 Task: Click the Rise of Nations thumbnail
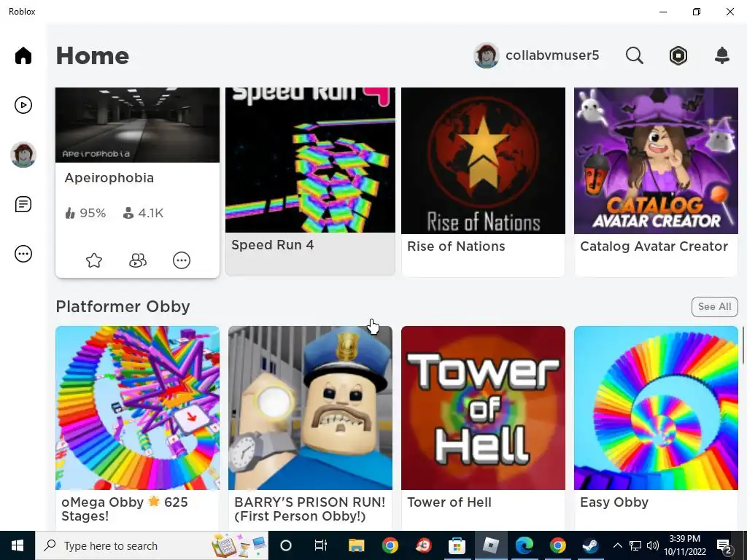(483, 160)
